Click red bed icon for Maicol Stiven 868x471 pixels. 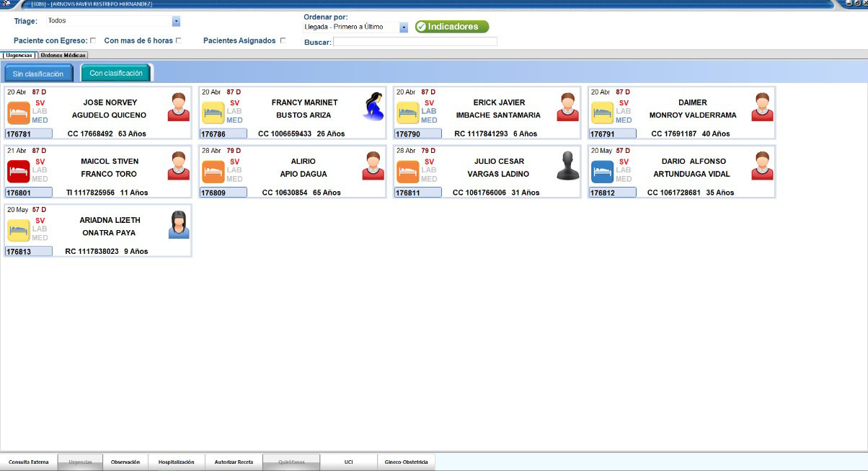point(18,172)
